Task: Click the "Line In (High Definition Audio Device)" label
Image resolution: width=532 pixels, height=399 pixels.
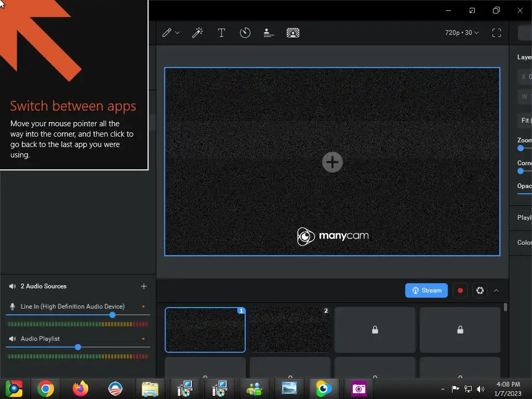Action: 73,307
